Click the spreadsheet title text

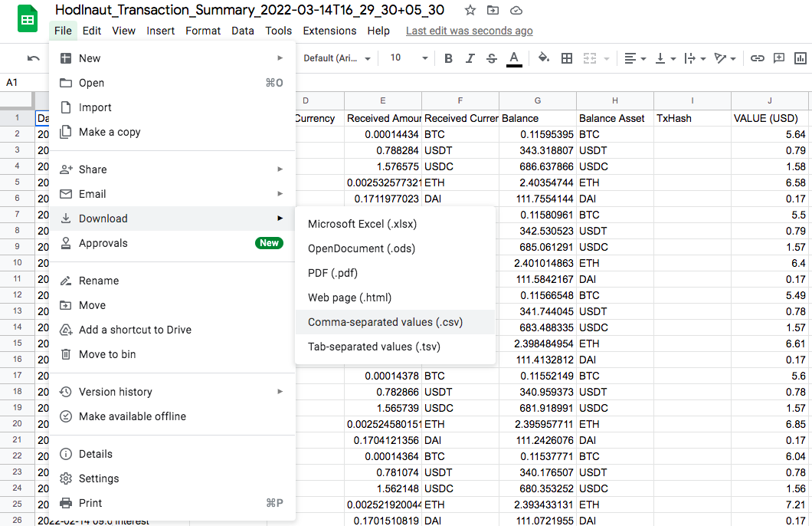click(x=250, y=10)
